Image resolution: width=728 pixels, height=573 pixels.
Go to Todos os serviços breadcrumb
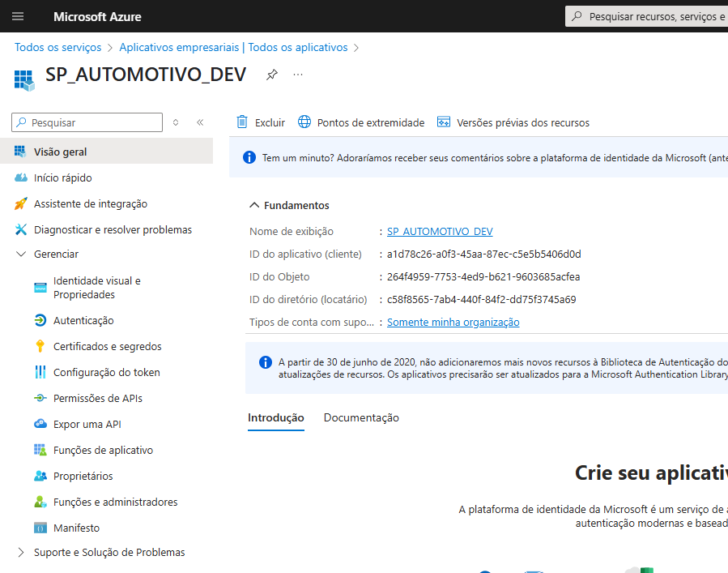click(57, 47)
